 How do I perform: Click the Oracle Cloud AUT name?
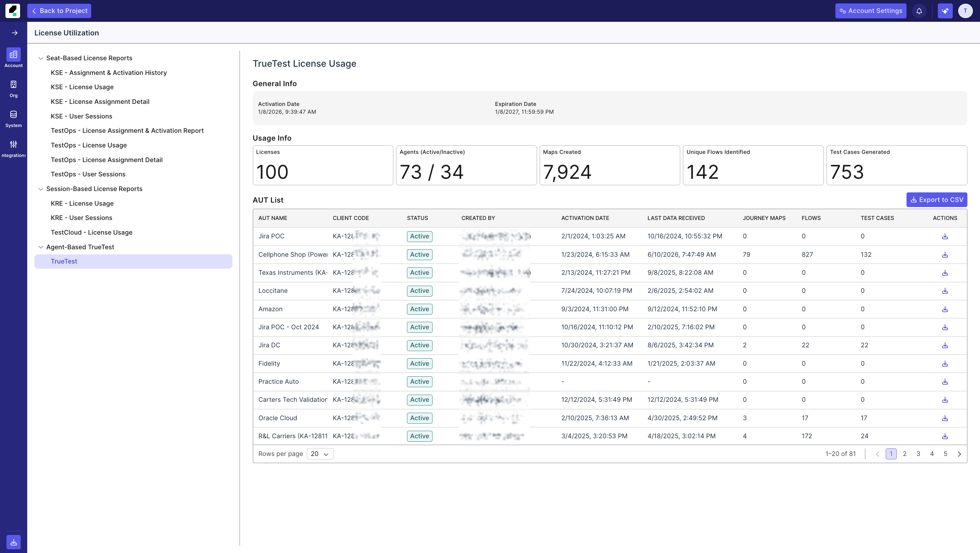click(278, 418)
